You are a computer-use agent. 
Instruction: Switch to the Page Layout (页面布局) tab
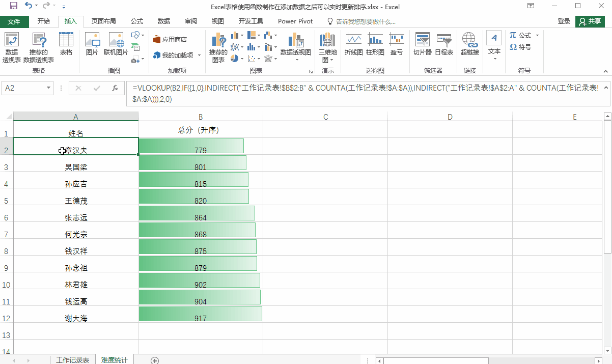point(104,21)
